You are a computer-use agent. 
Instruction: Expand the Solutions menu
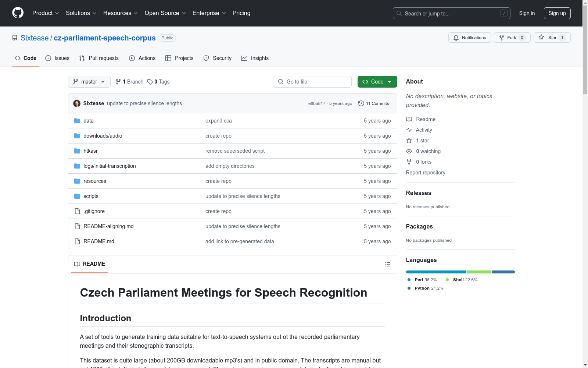pyautogui.click(x=81, y=13)
